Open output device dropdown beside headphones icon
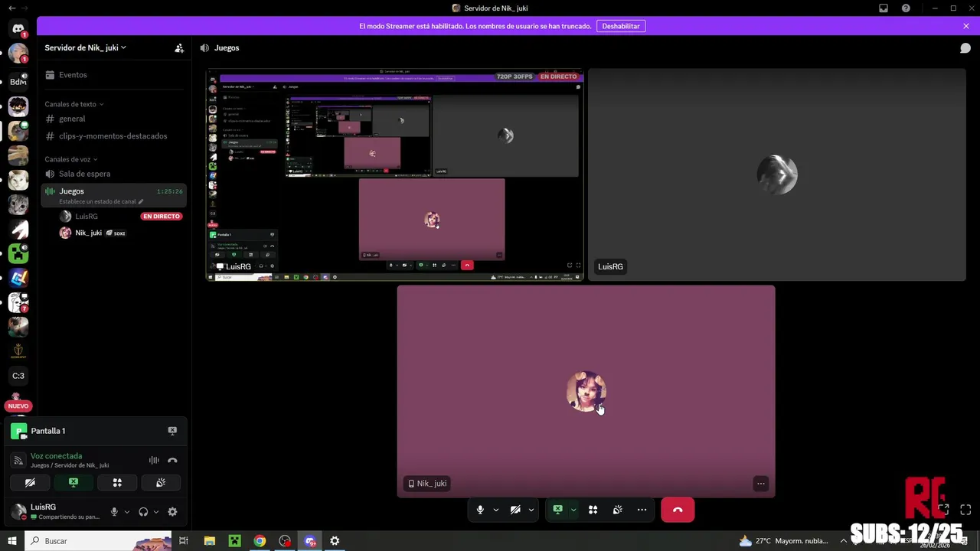This screenshot has width=980, height=551. point(156,512)
